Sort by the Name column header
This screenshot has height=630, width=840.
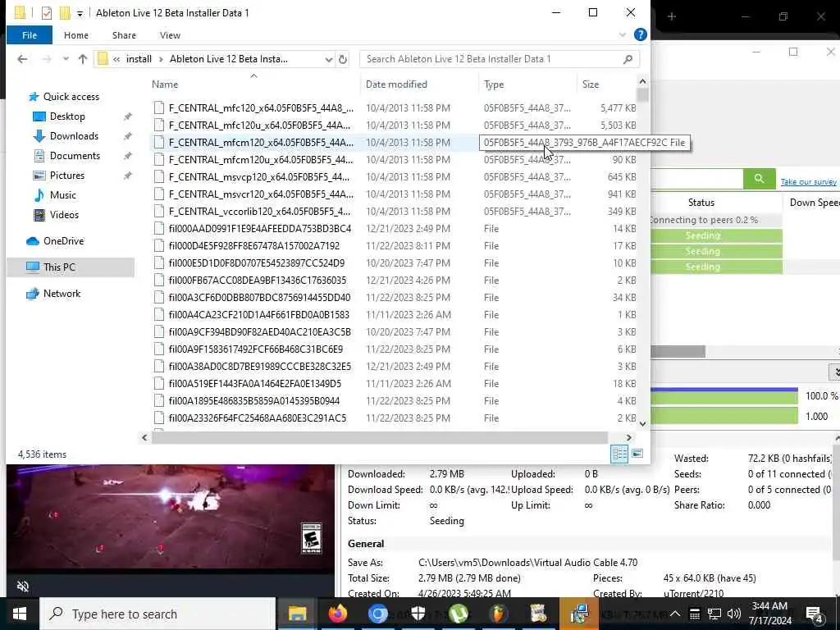[x=164, y=84]
